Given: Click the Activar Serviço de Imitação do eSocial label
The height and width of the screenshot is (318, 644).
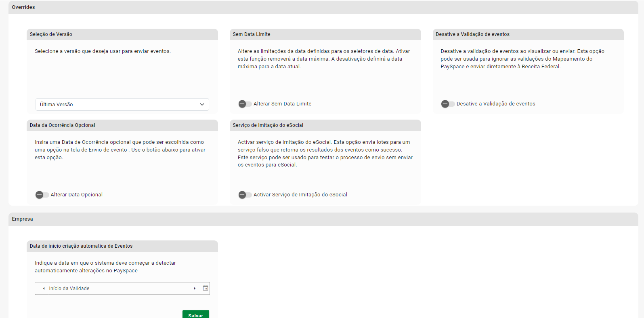Looking at the screenshot, I should coord(300,195).
